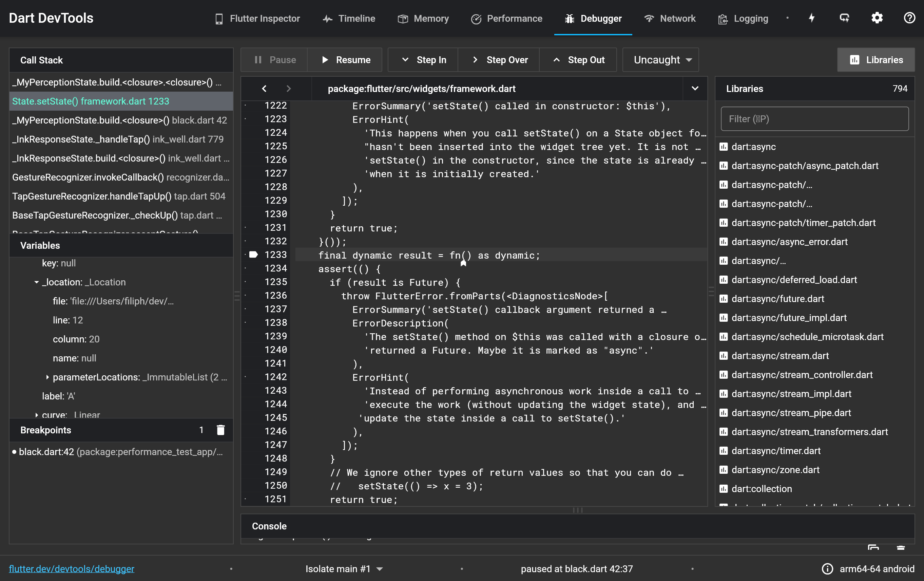Toggle the Libraries panel button
Viewport: 924px width, 581px height.
[x=876, y=60]
